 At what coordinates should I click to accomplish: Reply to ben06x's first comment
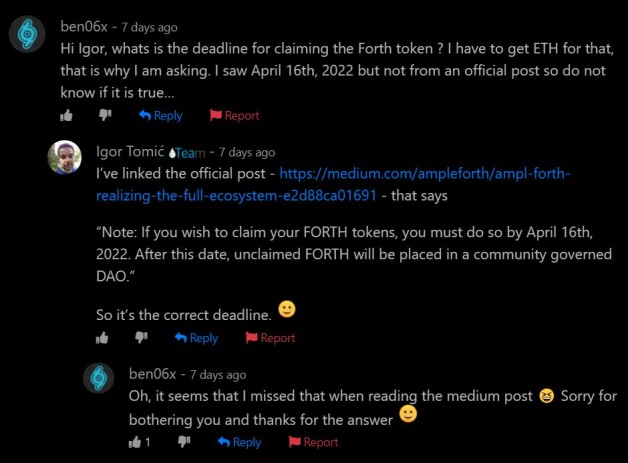pyautogui.click(x=160, y=115)
